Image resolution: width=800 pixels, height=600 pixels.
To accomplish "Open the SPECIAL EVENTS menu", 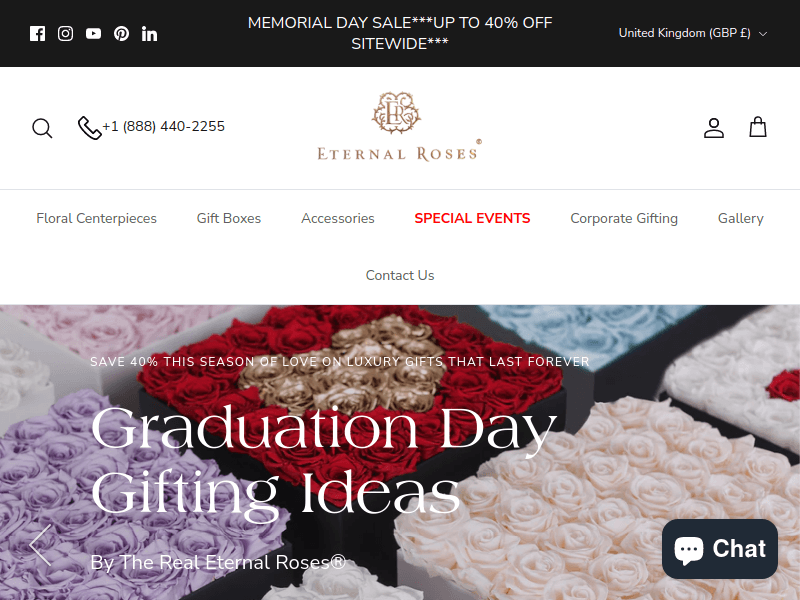I will [472, 218].
